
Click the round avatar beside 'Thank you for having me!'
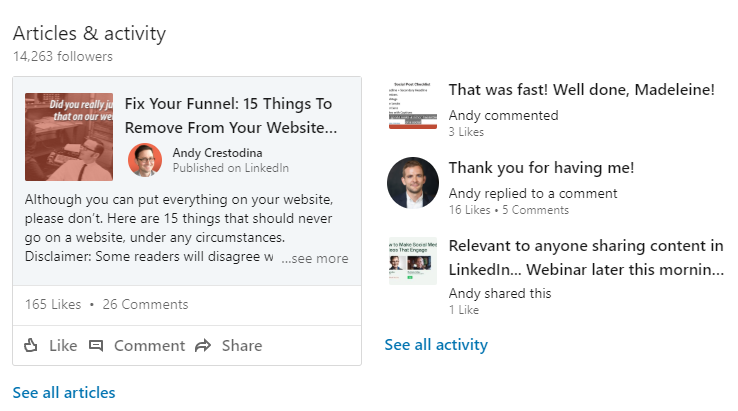pyautogui.click(x=413, y=183)
